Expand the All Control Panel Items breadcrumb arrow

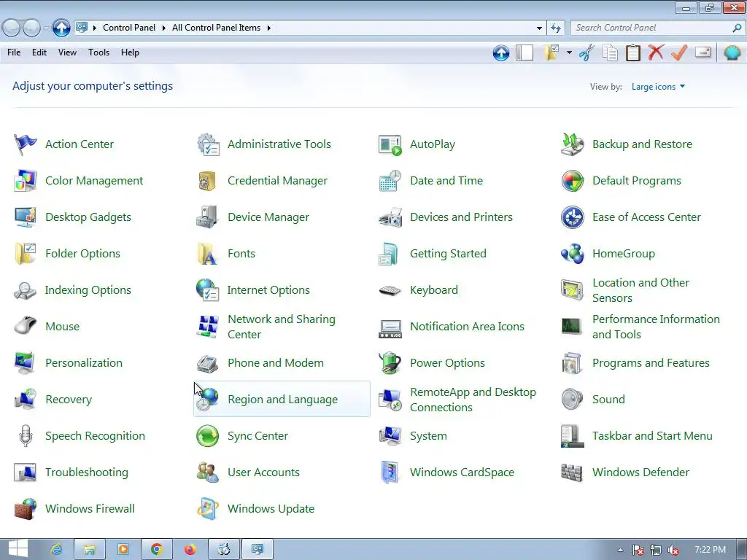(x=268, y=28)
